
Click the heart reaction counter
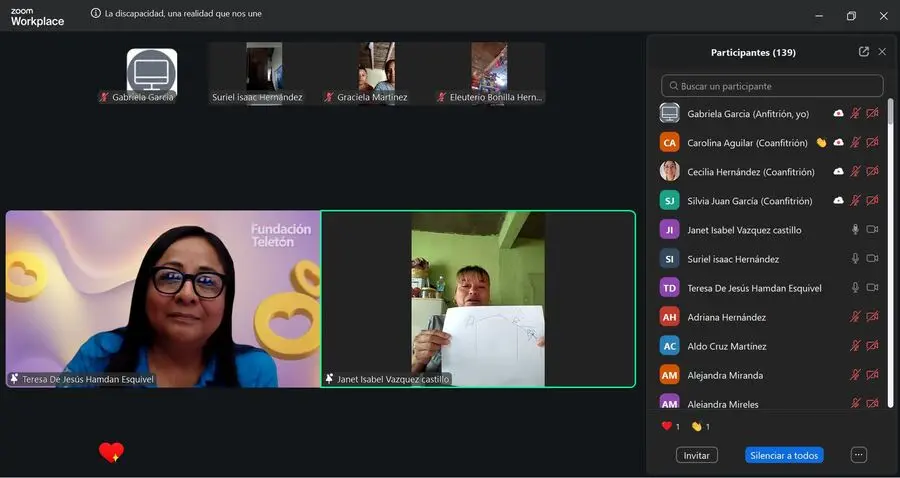pos(670,426)
